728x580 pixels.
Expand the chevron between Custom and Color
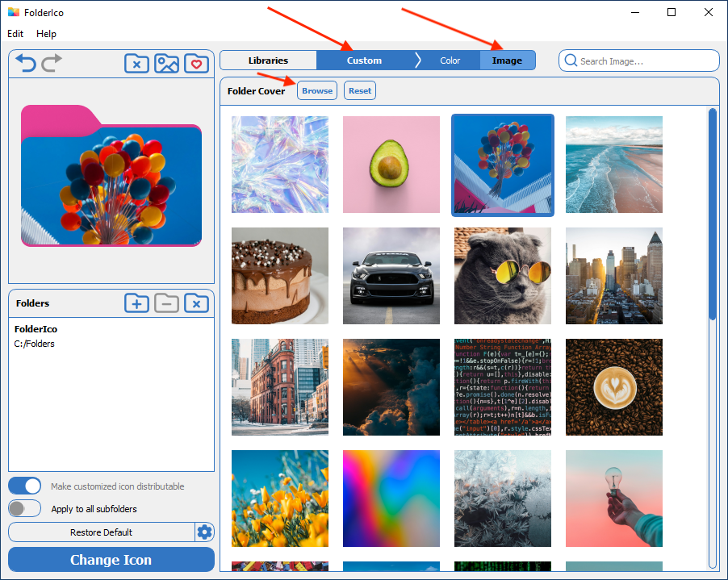pyautogui.click(x=417, y=60)
